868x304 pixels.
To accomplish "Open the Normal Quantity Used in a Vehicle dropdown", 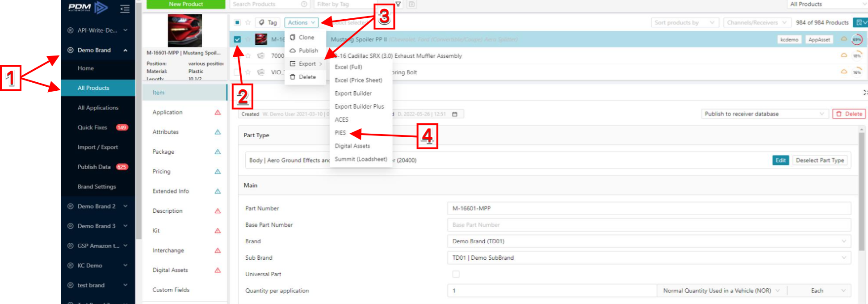I will tap(722, 291).
